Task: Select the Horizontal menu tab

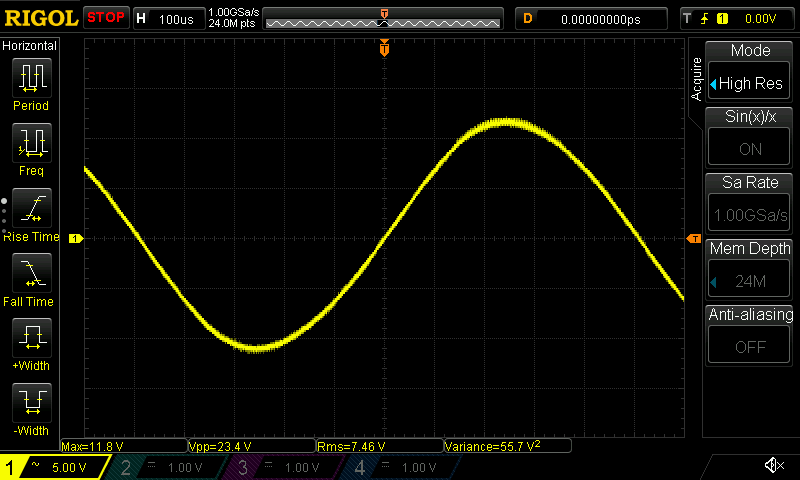Action: pos(31,46)
